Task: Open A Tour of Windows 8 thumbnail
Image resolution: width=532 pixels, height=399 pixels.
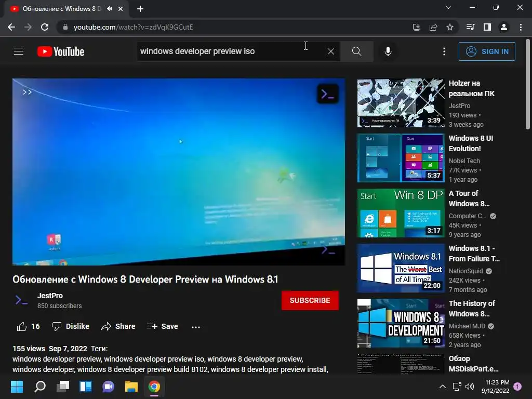Action: [401, 213]
